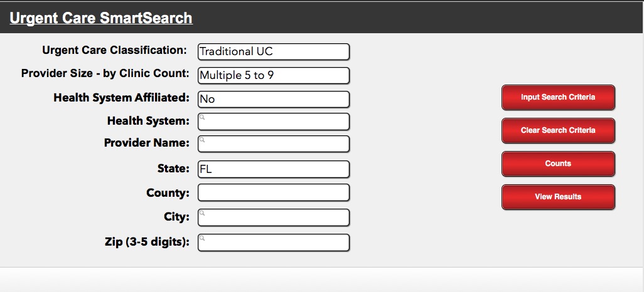Click the search icon inside City field
The image size is (644, 292).
(x=202, y=213)
